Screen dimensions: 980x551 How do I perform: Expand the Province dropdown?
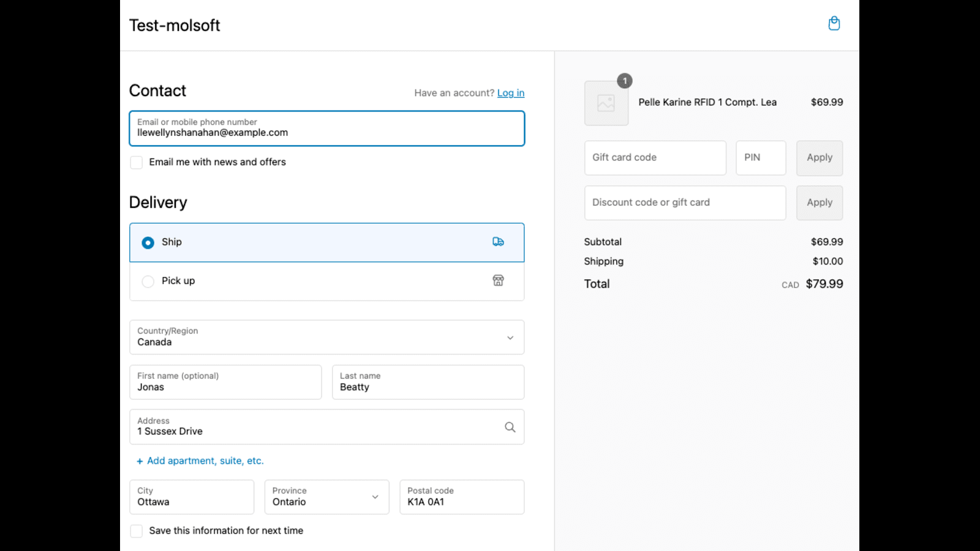374,497
